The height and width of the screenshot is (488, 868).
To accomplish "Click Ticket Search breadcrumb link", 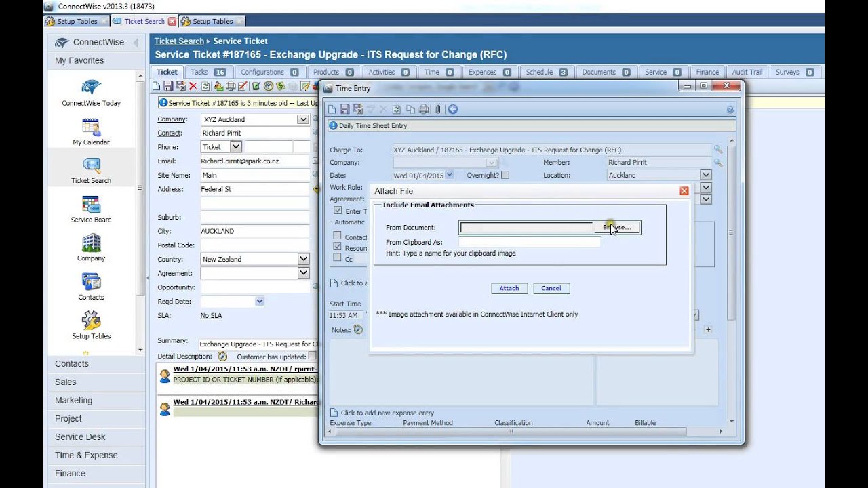I will click(179, 41).
